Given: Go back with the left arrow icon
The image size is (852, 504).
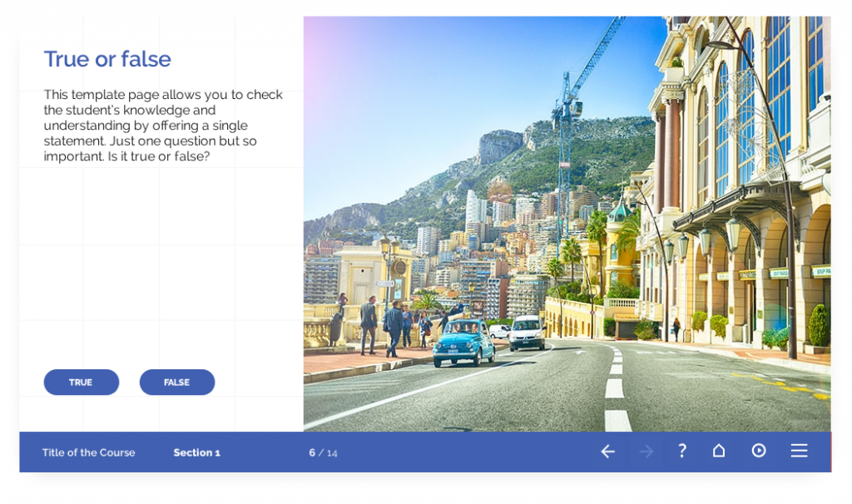Looking at the screenshot, I should (608, 452).
